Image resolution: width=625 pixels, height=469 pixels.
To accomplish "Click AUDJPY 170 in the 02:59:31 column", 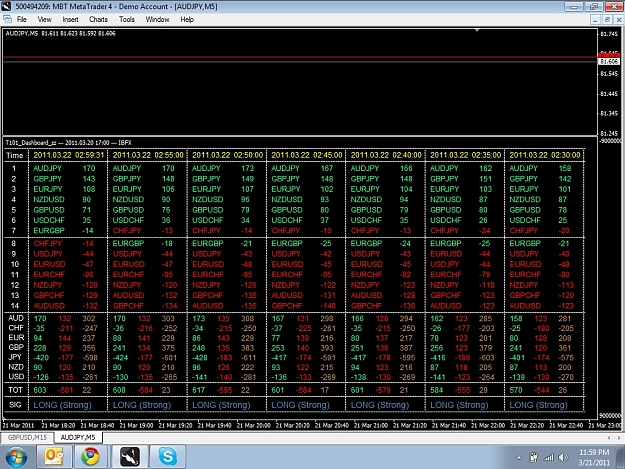I will coord(64,169).
